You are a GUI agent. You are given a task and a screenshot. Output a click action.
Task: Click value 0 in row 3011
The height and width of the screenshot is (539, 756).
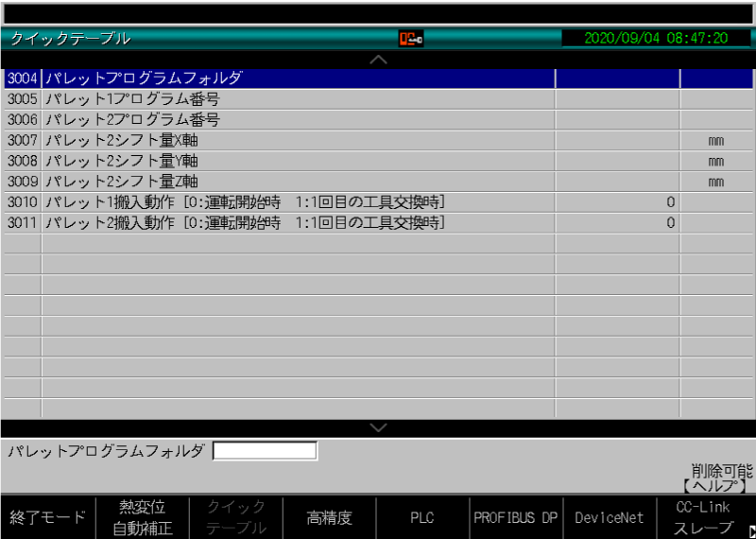pos(670,223)
